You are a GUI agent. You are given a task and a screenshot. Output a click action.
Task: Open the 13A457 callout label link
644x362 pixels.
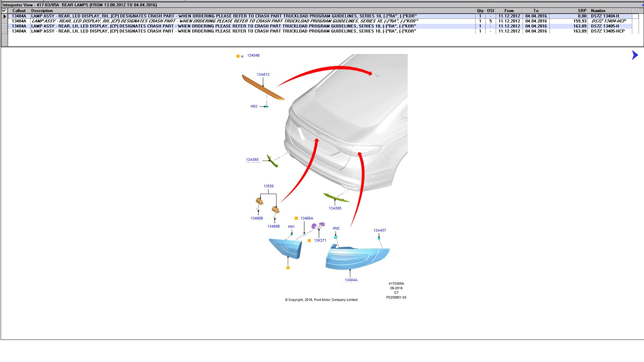[x=379, y=230]
